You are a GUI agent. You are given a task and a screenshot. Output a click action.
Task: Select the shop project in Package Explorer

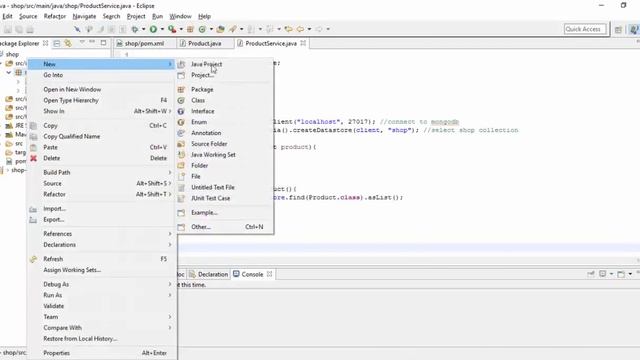(x=12, y=54)
